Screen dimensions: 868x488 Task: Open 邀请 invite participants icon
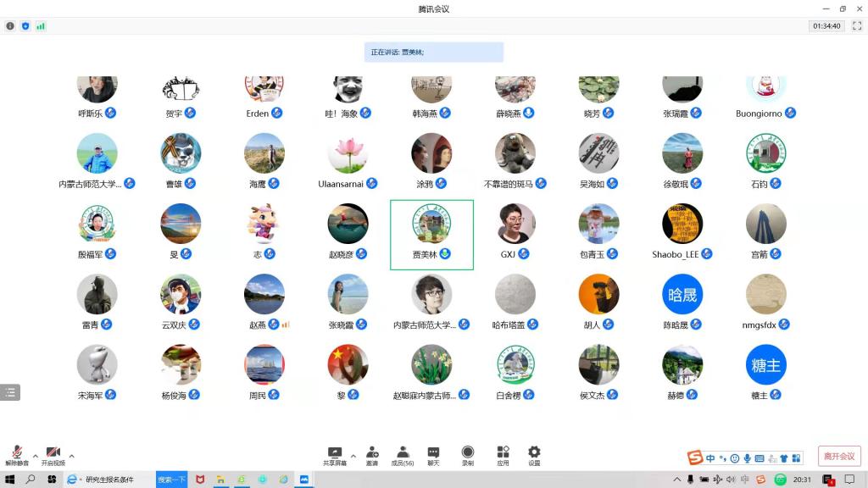click(372, 455)
